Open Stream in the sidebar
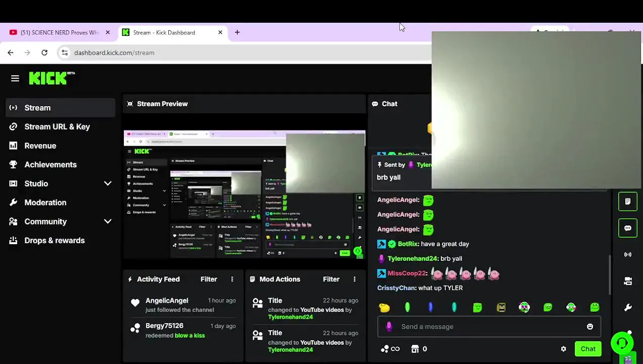The image size is (643, 364). 61,108
